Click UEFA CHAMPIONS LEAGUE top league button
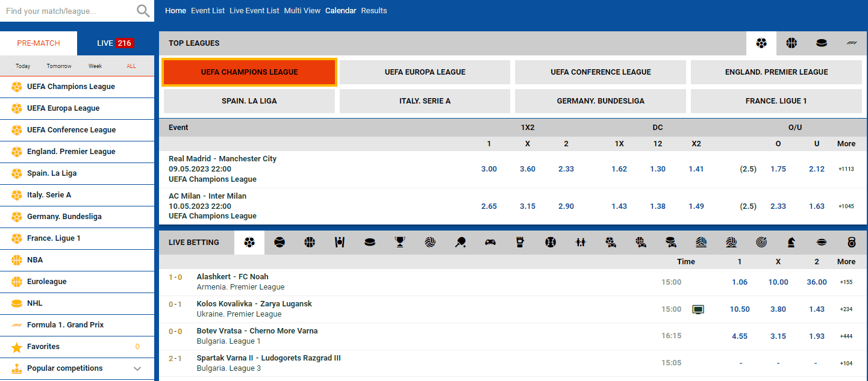This screenshot has width=868, height=381. [x=249, y=72]
